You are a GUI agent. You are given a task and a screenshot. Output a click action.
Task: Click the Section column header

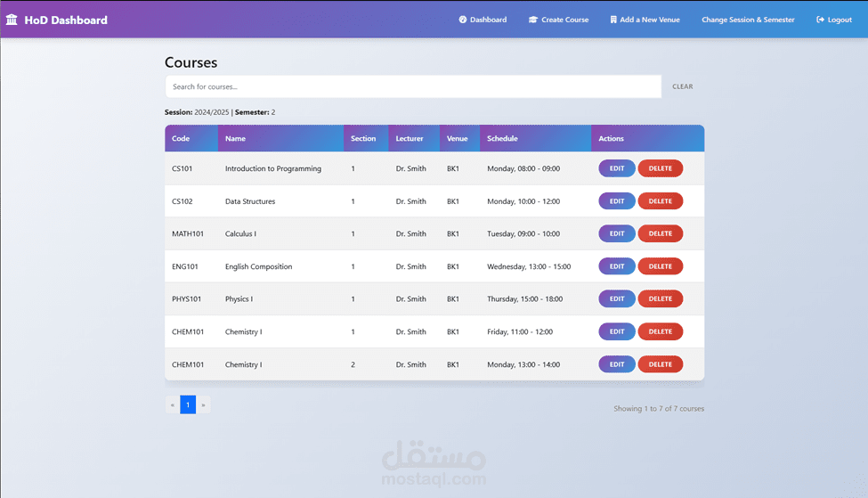(x=366, y=138)
